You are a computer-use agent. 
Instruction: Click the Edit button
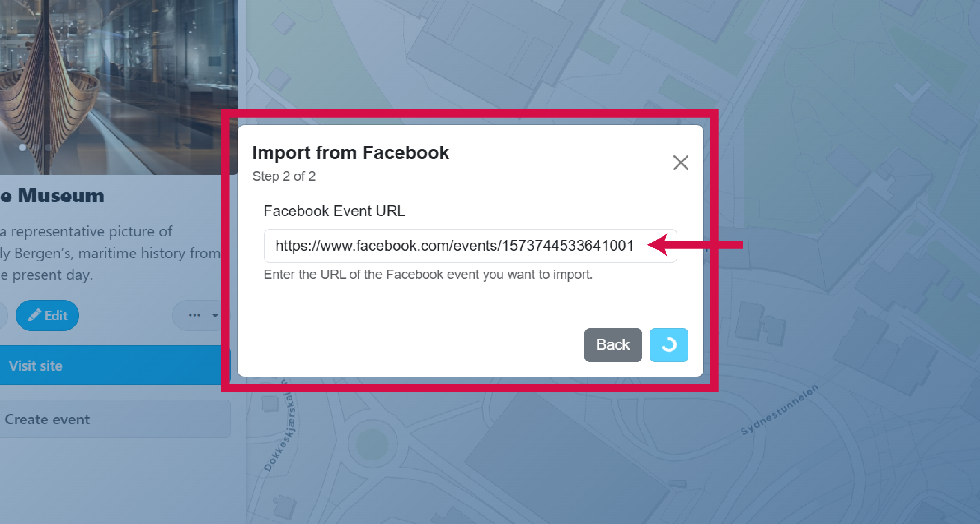click(47, 315)
